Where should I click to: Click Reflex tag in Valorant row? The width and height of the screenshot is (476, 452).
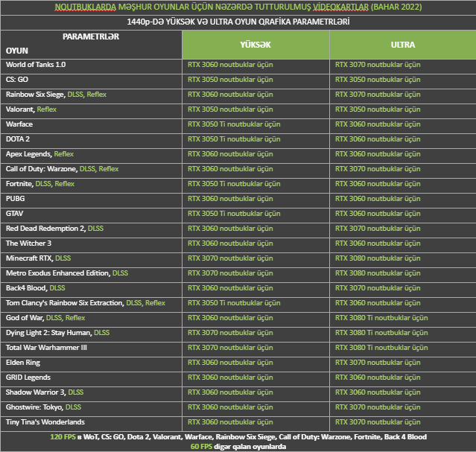tap(47, 109)
